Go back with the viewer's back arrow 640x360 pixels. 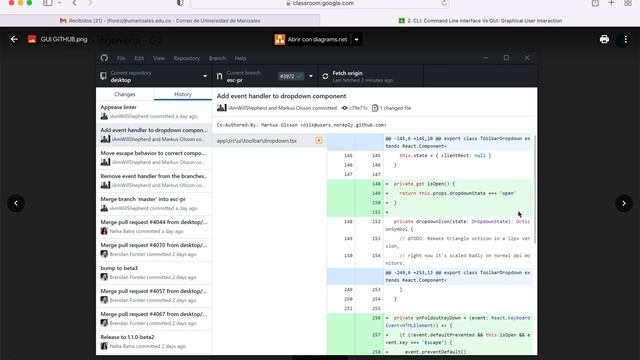pyautogui.click(x=14, y=39)
